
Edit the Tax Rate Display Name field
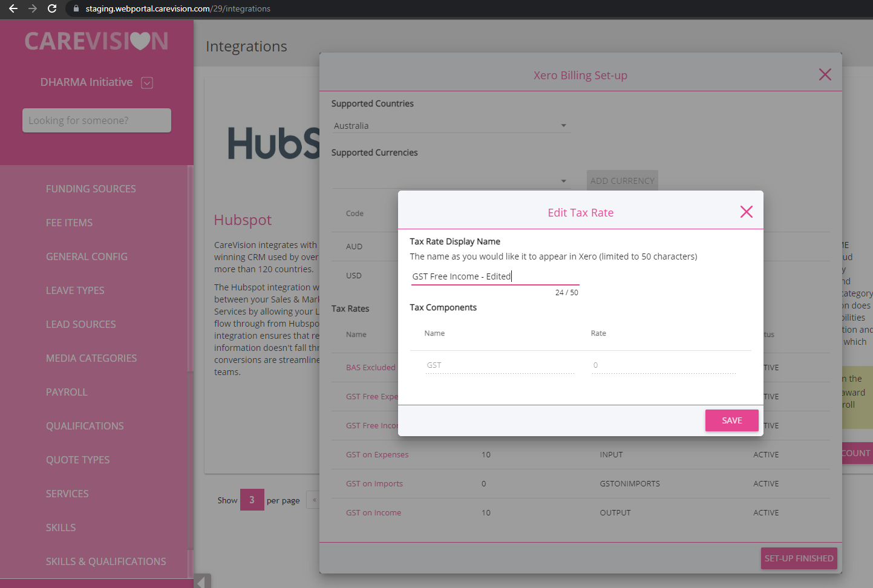click(x=494, y=276)
